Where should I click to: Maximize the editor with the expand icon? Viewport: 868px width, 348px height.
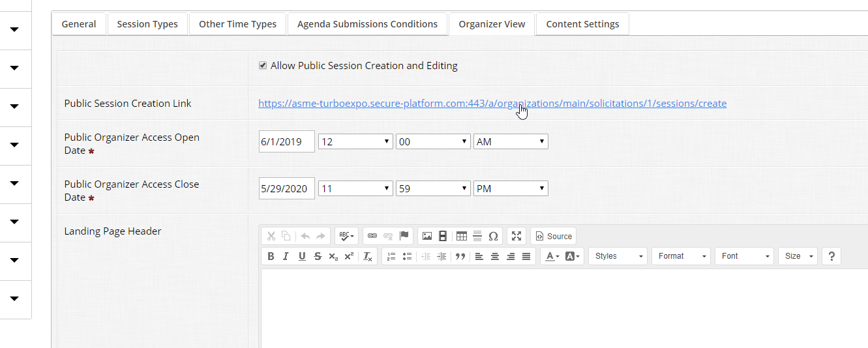click(x=516, y=237)
